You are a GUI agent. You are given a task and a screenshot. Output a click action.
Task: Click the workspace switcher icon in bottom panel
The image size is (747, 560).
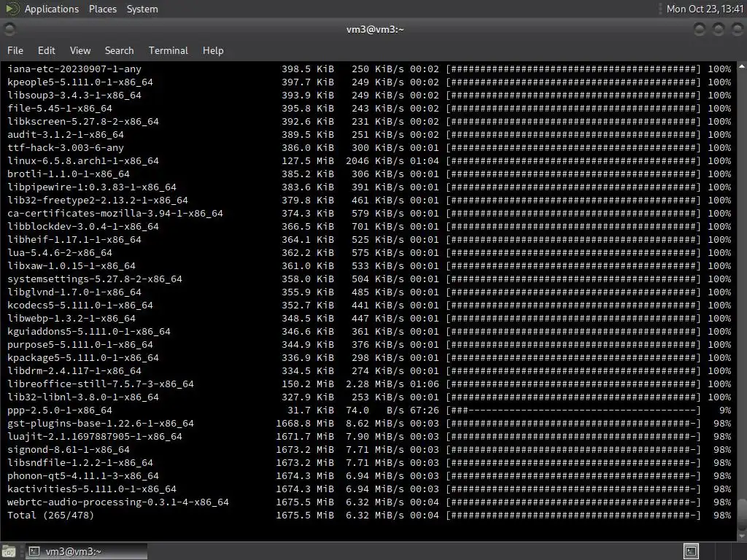coord(691,551)
